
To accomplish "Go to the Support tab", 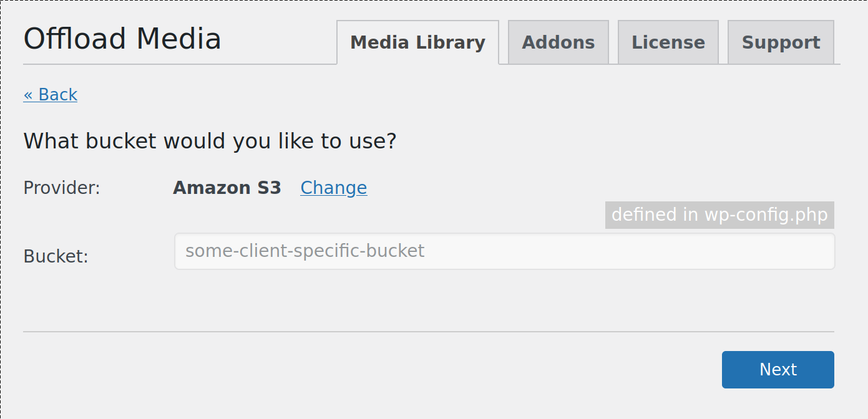I will (x=780, y=42).
